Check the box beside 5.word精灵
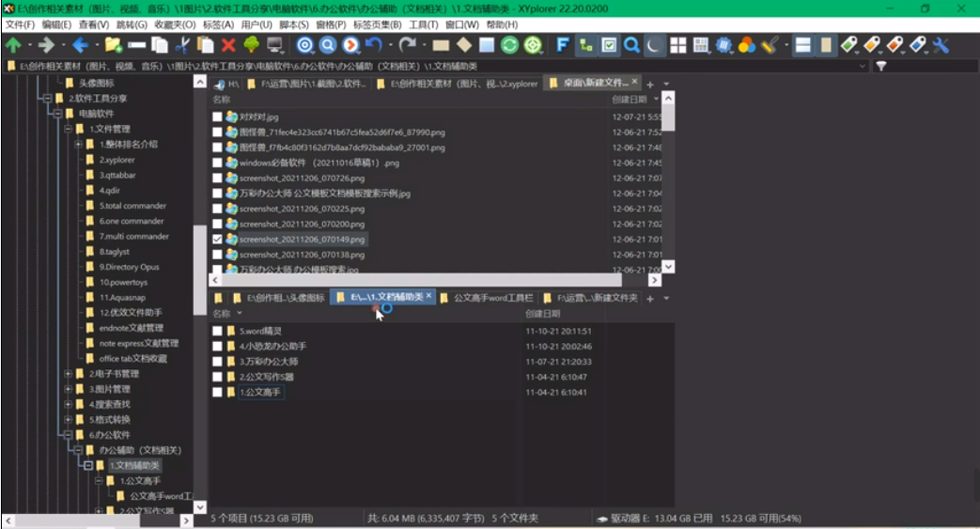Viewport: 980px width, 529px height. [x=218, y=331]
